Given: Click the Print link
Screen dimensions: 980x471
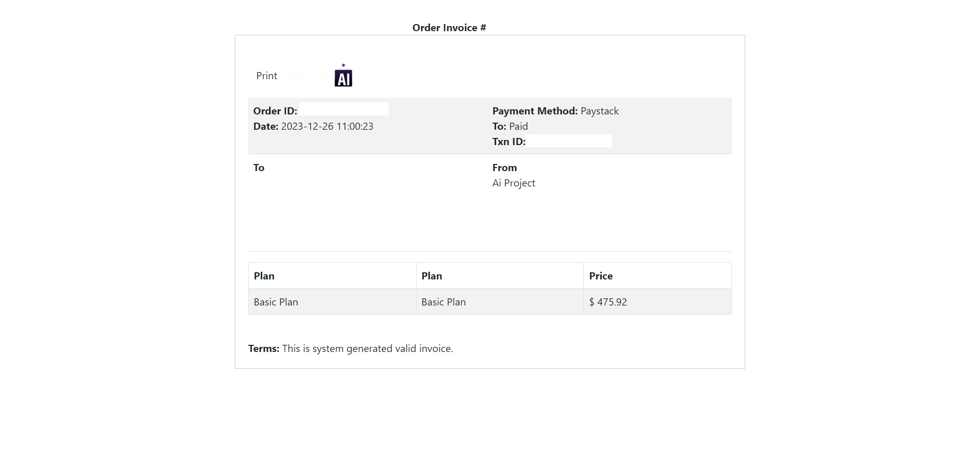Looking at the screenshot, I should point(266,76).
